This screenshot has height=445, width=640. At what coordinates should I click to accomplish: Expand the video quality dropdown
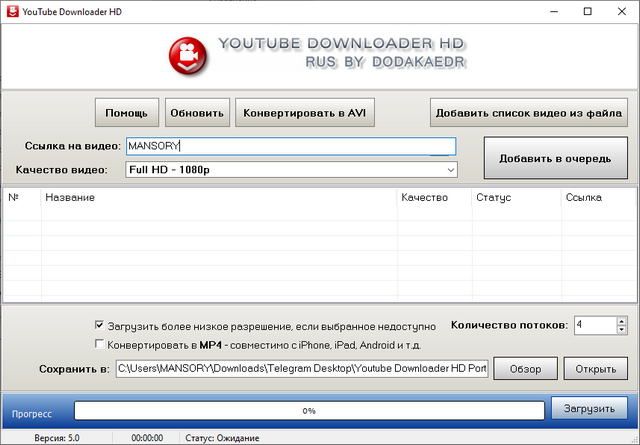click(x=449, y=170)
